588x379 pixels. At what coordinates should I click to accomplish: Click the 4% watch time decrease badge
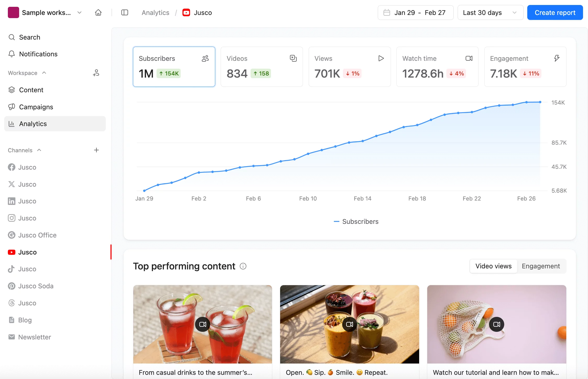coord(456,73)
